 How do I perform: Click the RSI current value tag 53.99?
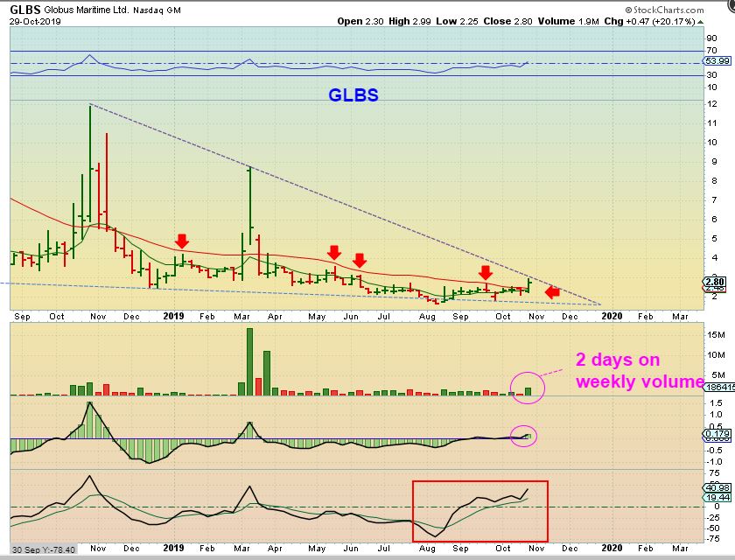point(717,61)
